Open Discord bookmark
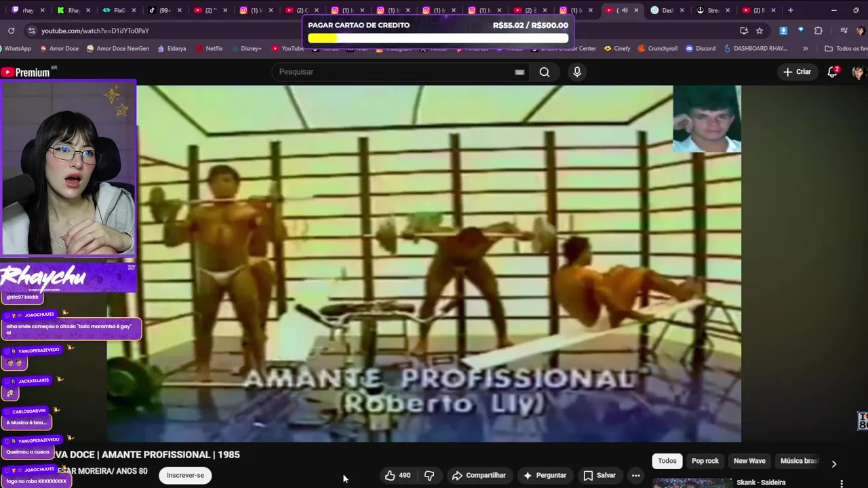Image resolution: width=868 pixels, height=488 pixels. point(701,49)
